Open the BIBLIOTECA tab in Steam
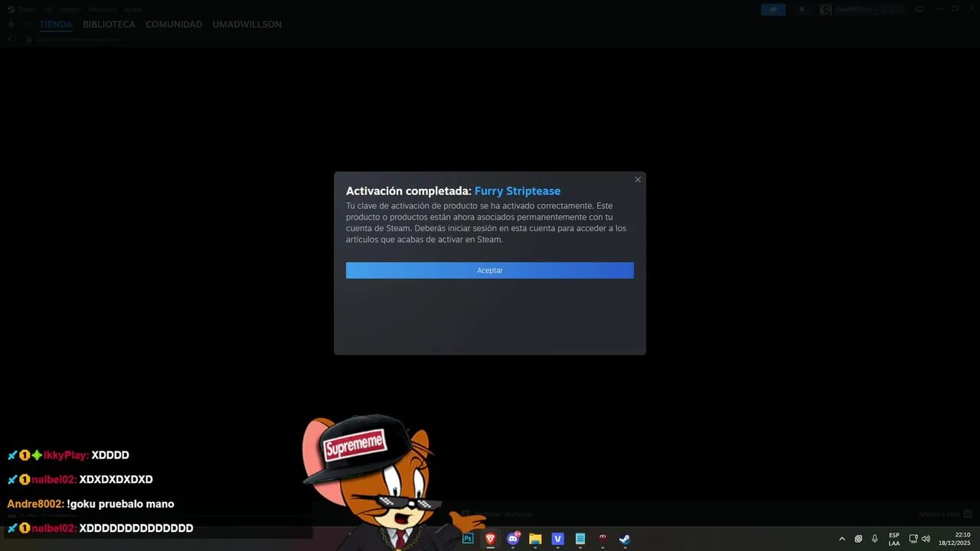 109,24
